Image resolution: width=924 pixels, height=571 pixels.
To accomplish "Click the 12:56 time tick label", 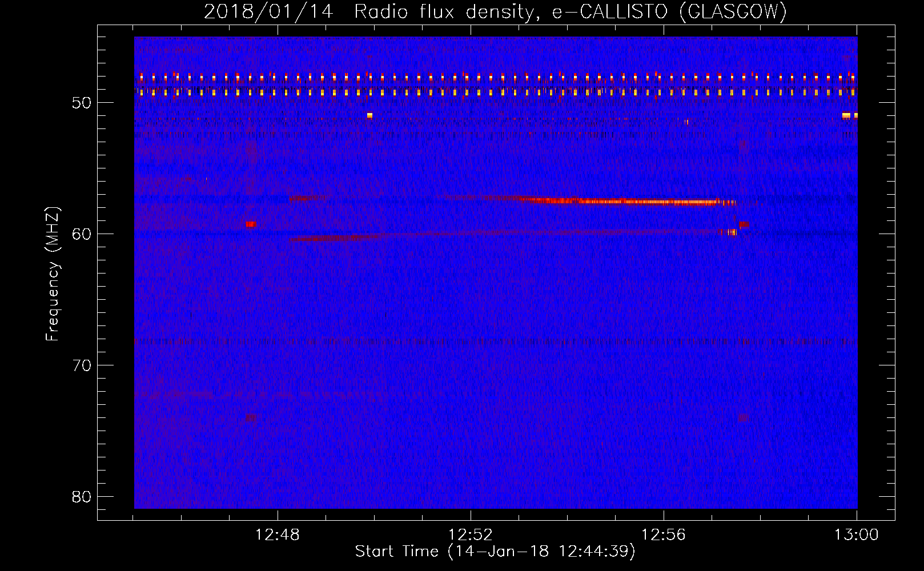I will pos(664,535).
